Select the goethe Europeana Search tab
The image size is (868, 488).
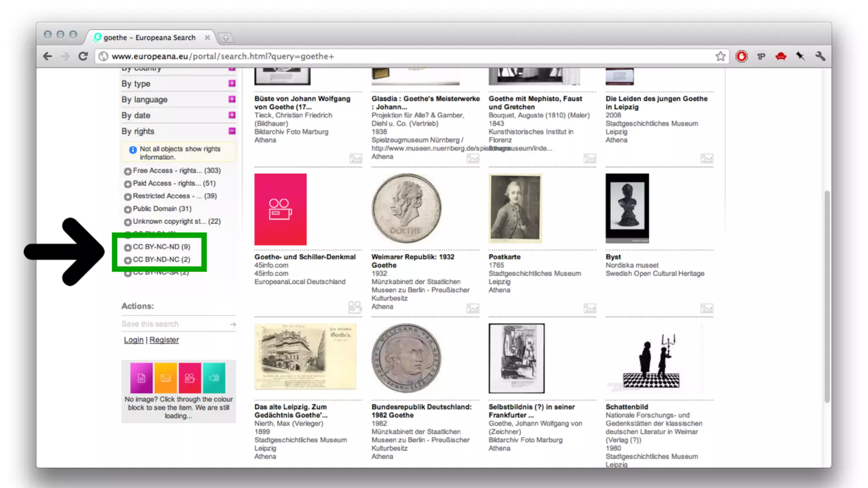click(x=149, y=38)
